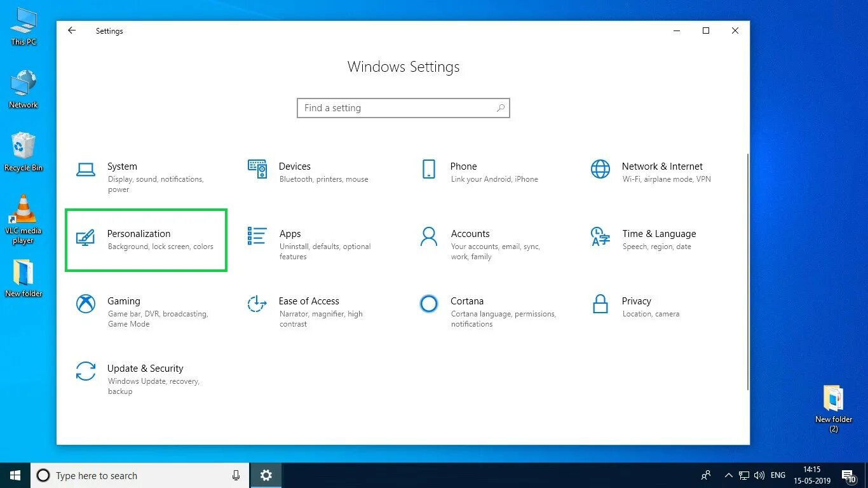Image resolution: width=868 pixels, height=488 pixels.
Task: Open the Devices keyboard icon
Action: click(257, 169)
